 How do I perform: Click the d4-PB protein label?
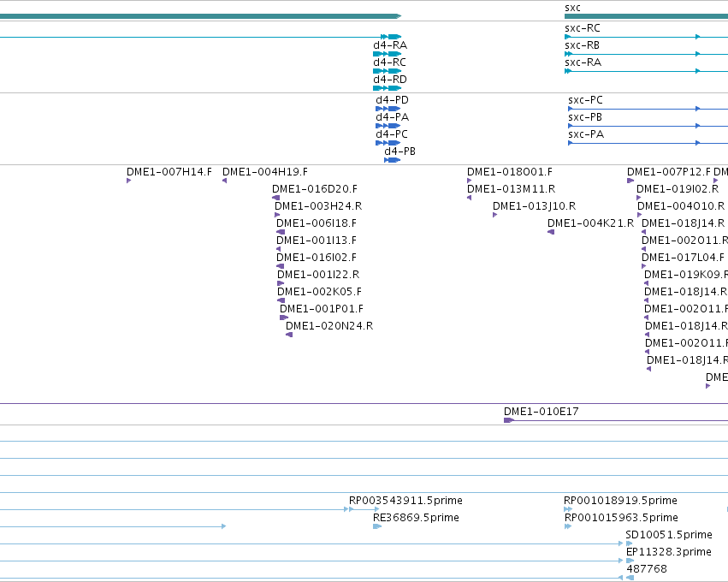point(400,151)
